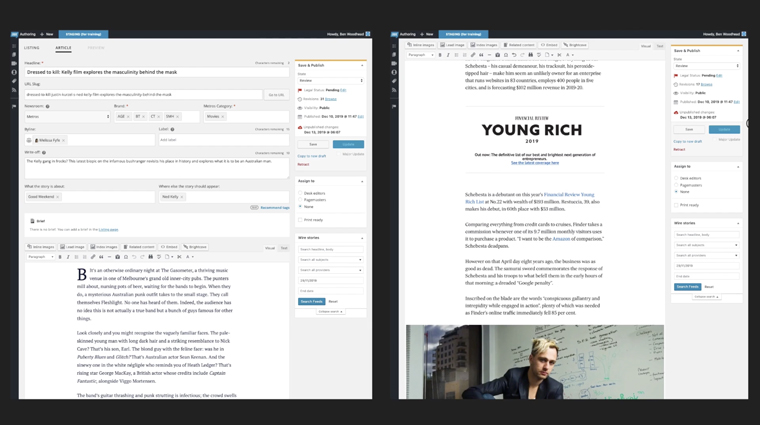Switch to the Preview tab

(x=96, y=48)
